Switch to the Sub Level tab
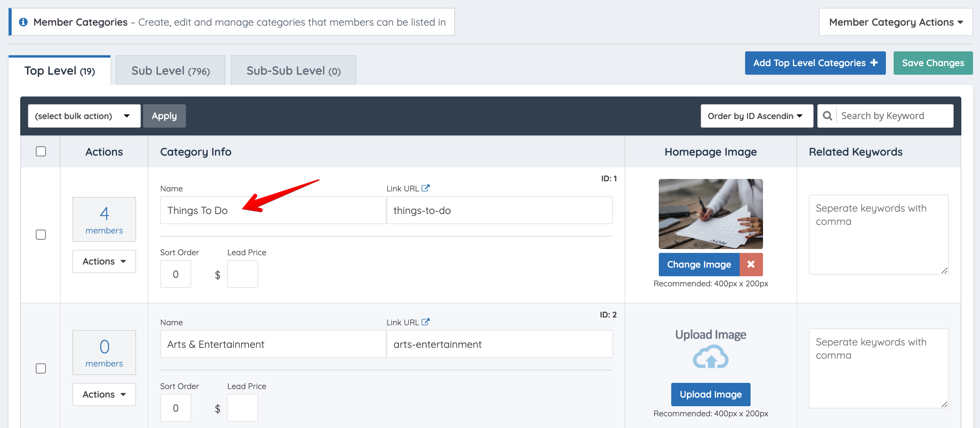The height and width of the screenshot is (428, 980). pos(170,71)
